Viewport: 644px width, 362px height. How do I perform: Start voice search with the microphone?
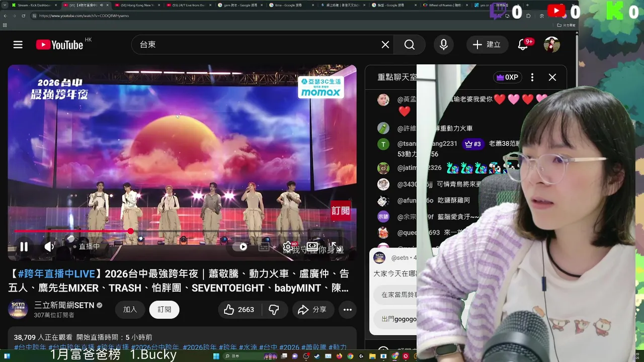tap(444, 45)
